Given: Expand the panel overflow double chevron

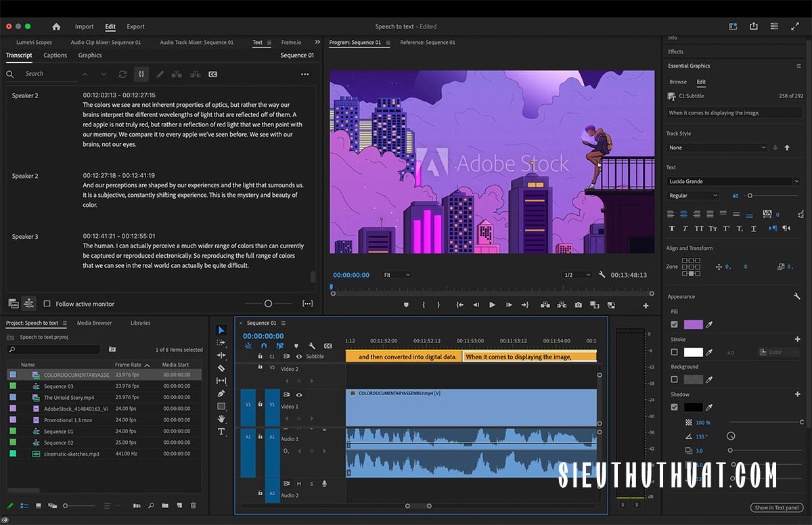Looking at the screenshot, I should (x=317, y=42).
